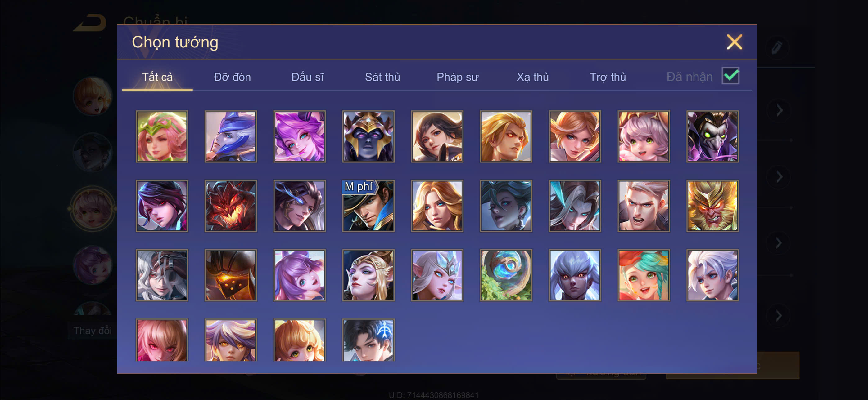This screenshot has width=868, height=400.
Task: Choose the teal and red haired girl portrait
Action: 644,275
